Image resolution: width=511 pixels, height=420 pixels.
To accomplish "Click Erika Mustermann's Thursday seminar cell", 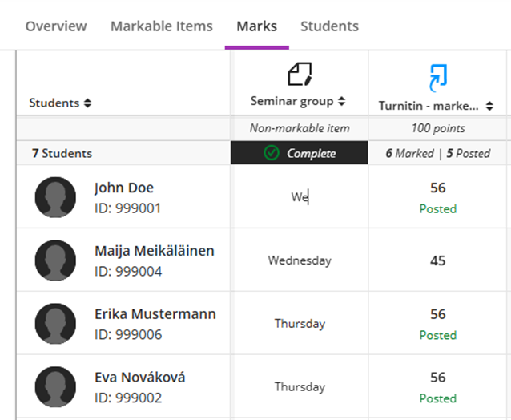I will (x=300, y=324).
